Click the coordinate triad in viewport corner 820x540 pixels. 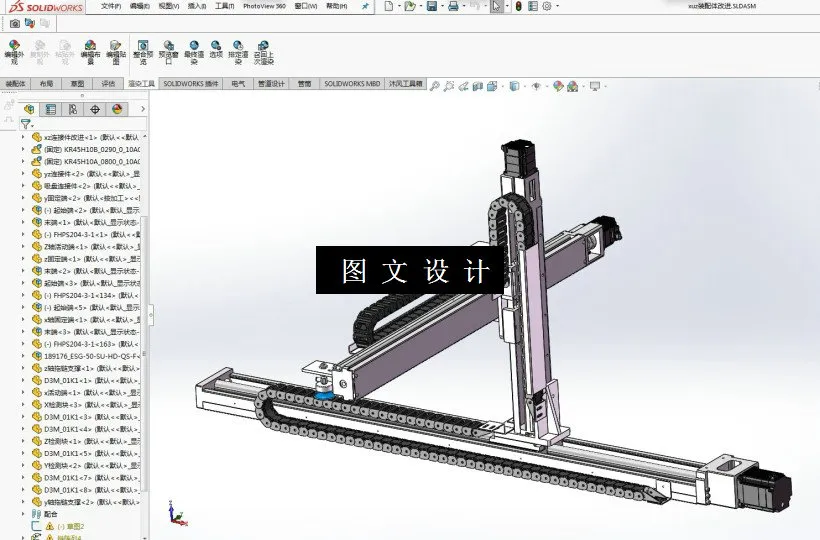click(177, 513)
